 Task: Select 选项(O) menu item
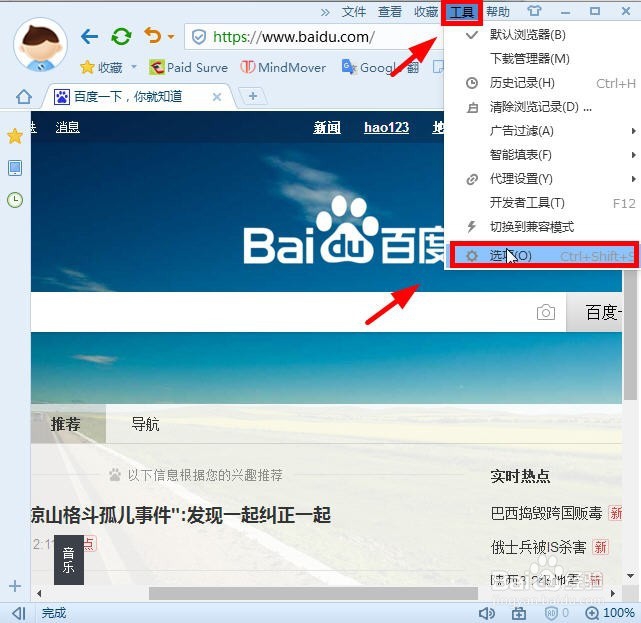[x=544, y=255]
